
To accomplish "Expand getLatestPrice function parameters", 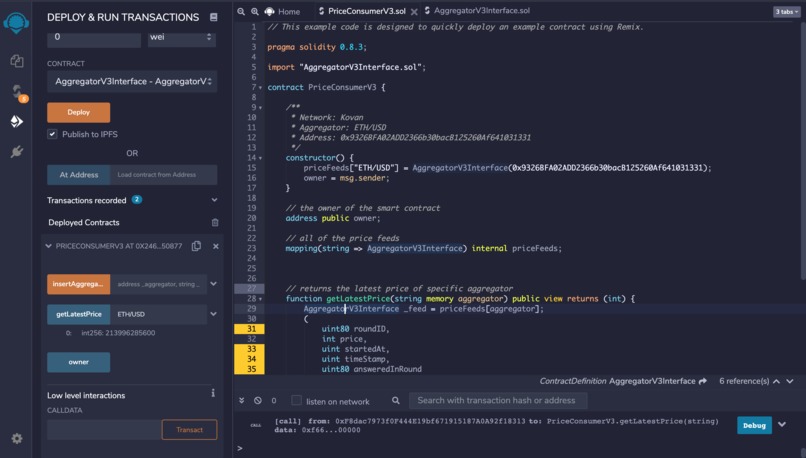I will coord(213,314).
